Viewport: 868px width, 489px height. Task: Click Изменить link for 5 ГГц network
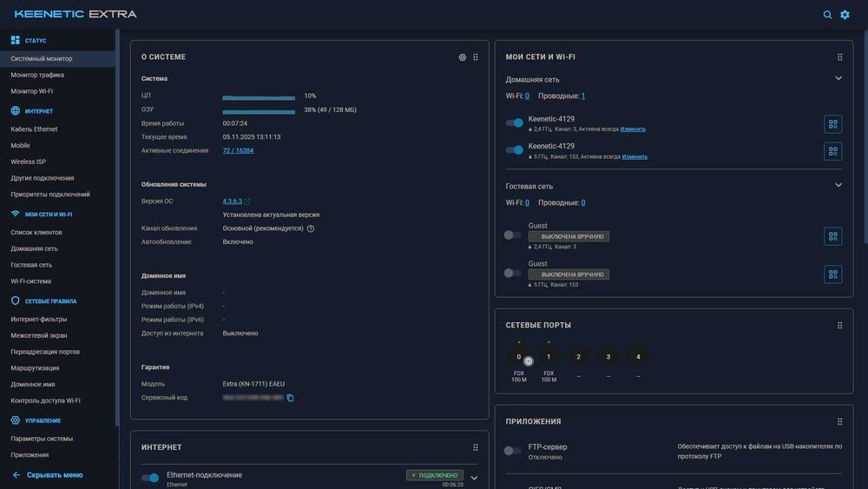point(635,156)
